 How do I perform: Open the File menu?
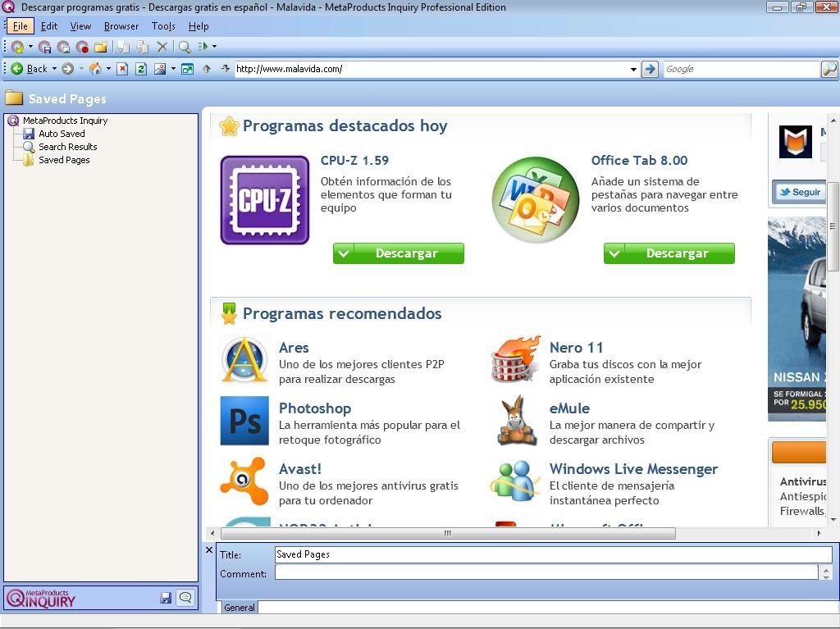tap(21, 26)
